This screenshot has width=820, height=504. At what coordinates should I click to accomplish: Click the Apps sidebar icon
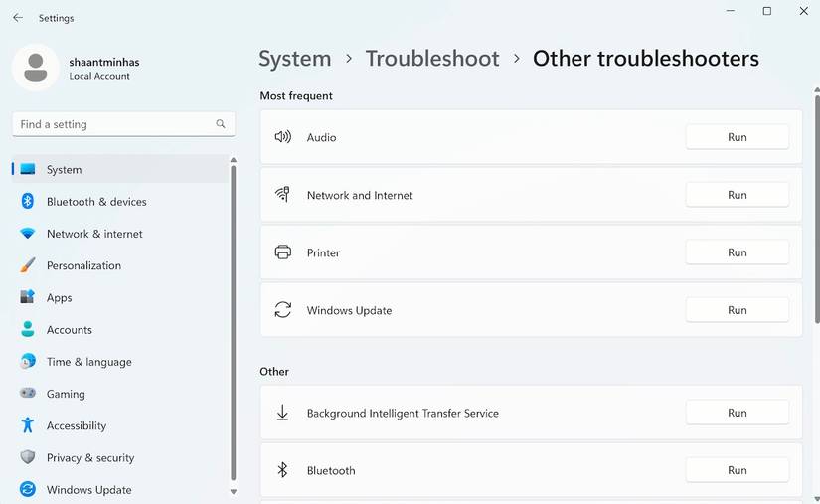(x=28, y=297)
